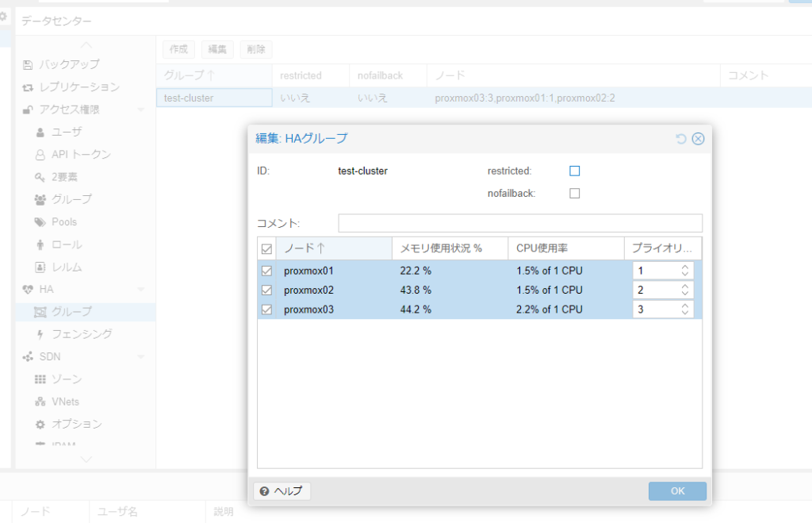
Task: Collapse the HA section in sidebar
Action: tap(140, 290)
